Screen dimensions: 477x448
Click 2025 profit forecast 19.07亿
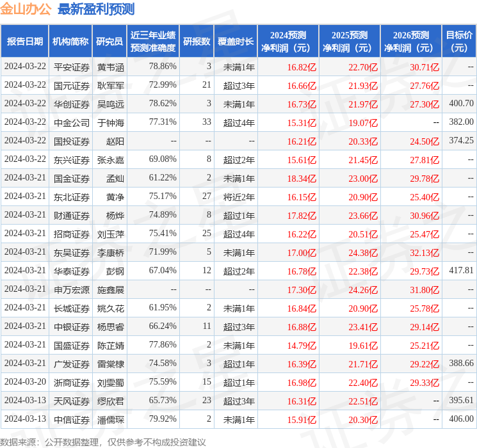tap(363, 123)
